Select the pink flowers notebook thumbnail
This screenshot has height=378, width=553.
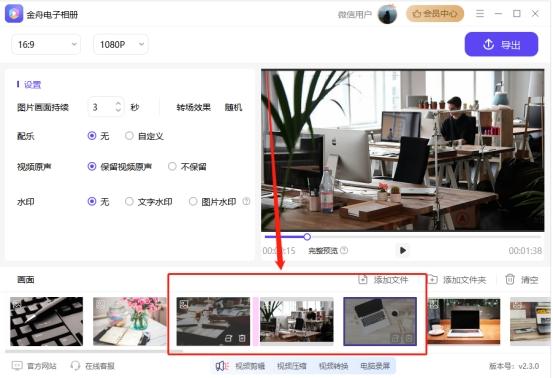[129, 321]
